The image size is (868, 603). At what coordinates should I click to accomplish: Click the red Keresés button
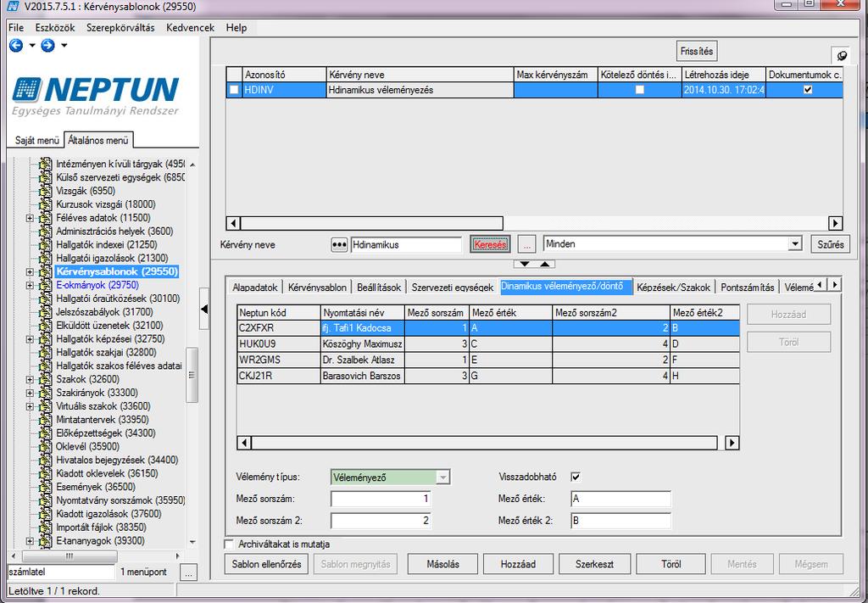490,244
